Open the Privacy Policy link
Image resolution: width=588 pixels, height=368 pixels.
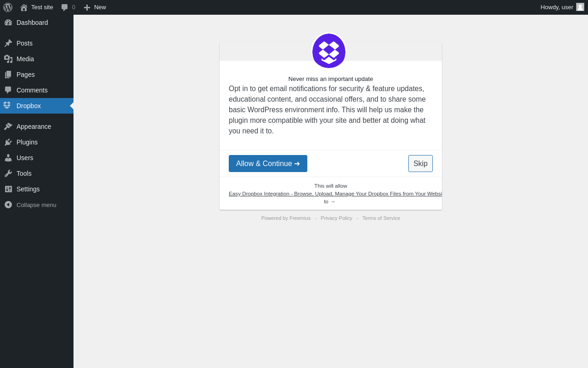[x=336, y=218]
